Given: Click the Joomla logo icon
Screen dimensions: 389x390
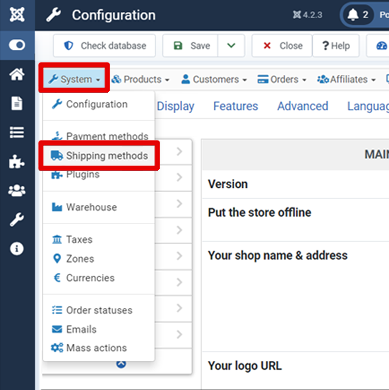Looking at the screenshot, I should click(17, 15).
